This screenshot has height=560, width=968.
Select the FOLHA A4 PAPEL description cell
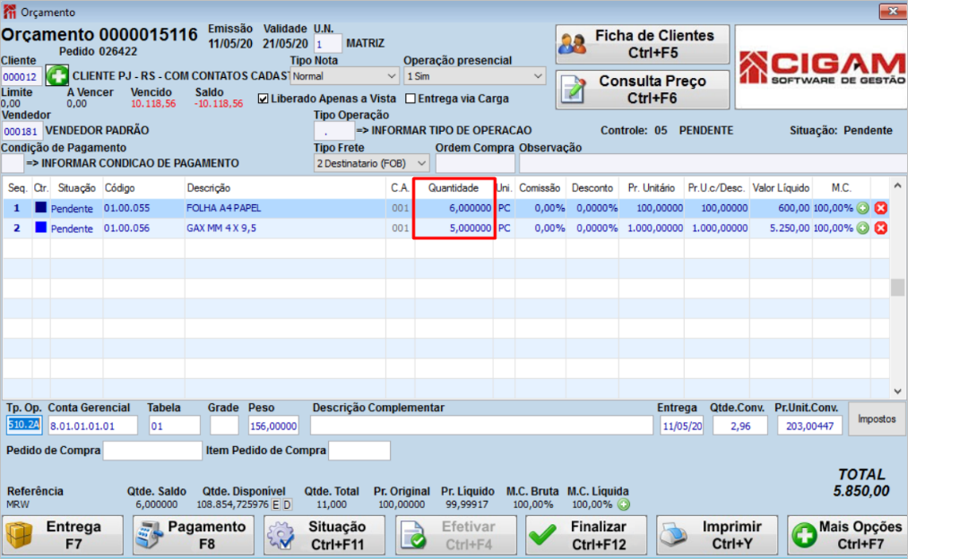click(x=285, y=208)
